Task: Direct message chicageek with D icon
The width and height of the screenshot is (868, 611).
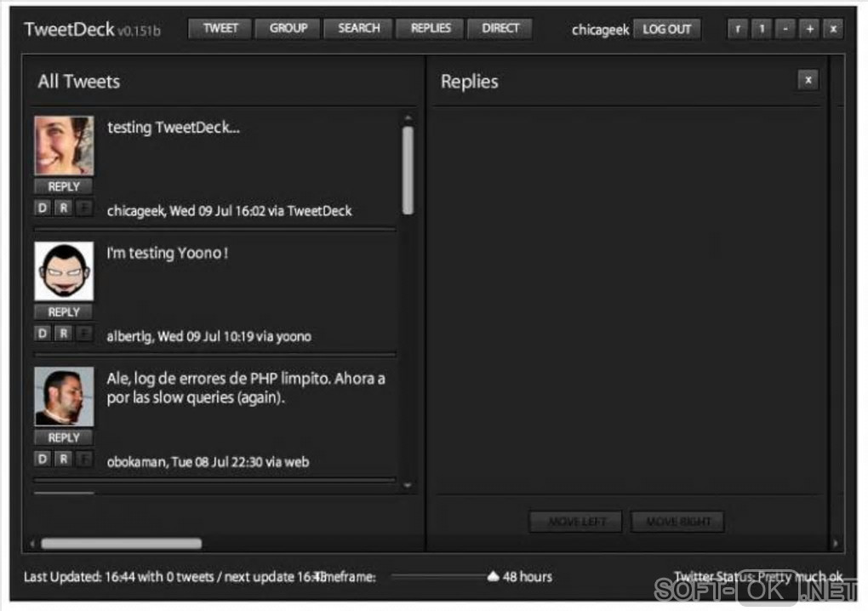Action: click(x=43, y=208)
